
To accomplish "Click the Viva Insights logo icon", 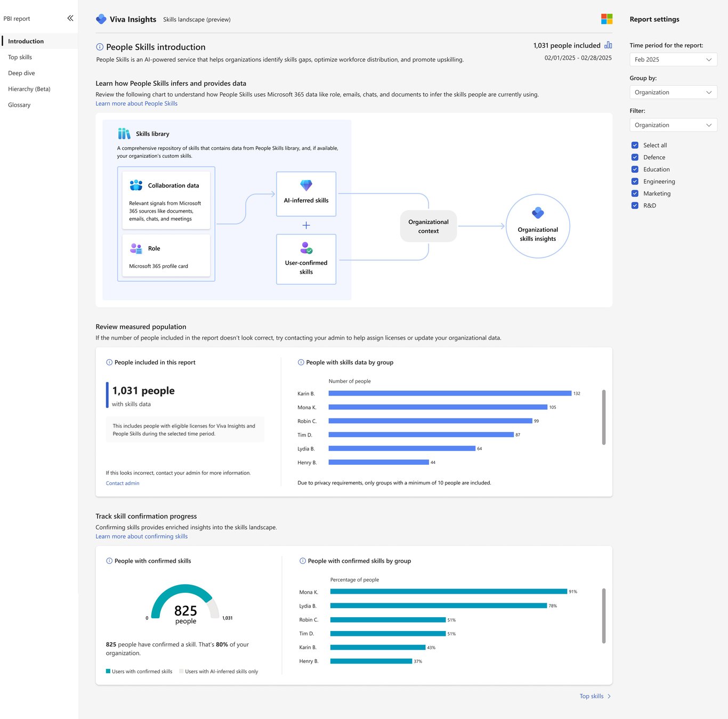I will tap(101, 19).
